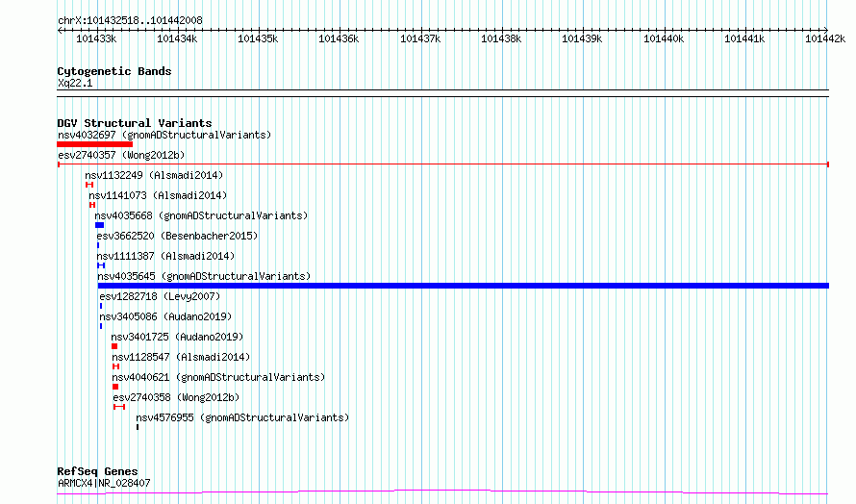
Task: Click the DGV Structural Variants track title
Action: click(x=135, y=123)
